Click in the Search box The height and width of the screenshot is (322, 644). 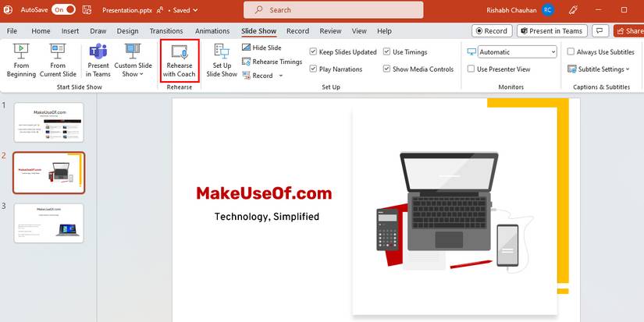333,10
